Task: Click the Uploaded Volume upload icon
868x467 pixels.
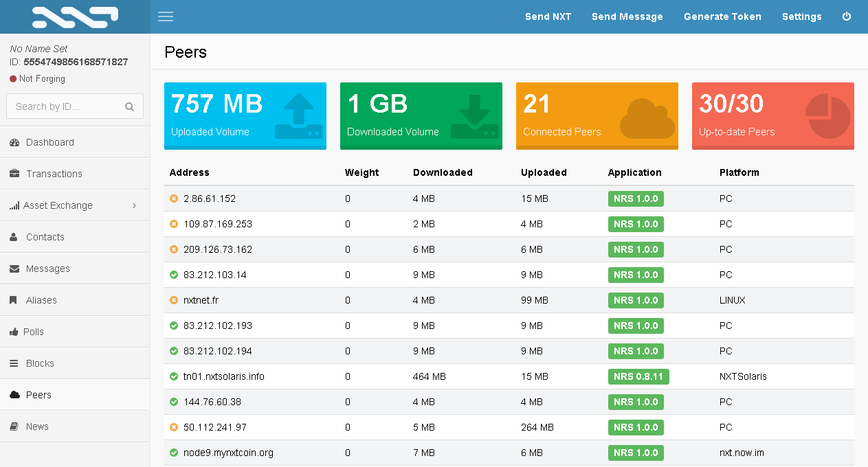Action: [x=299, y=116]
